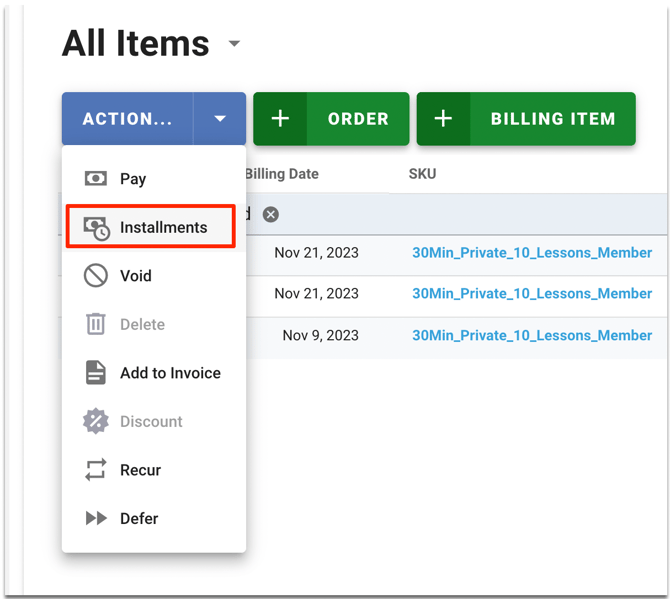Sort by the Billing Date column header
This screenshot has height=599, width=670.
(282, 174)
